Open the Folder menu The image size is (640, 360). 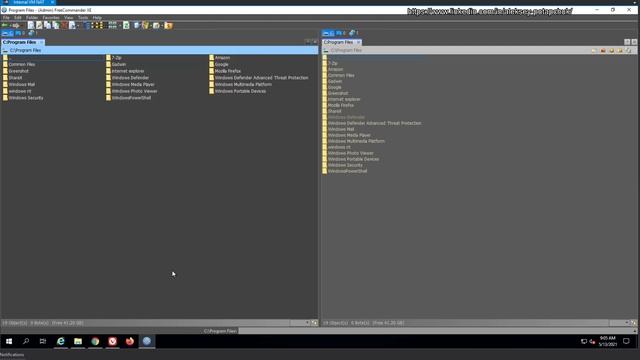32,18
